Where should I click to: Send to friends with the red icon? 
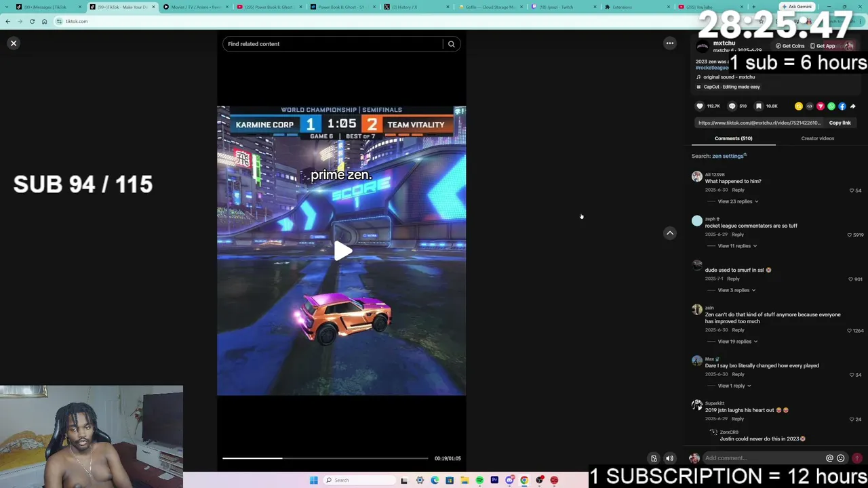[x=821, y=106]
